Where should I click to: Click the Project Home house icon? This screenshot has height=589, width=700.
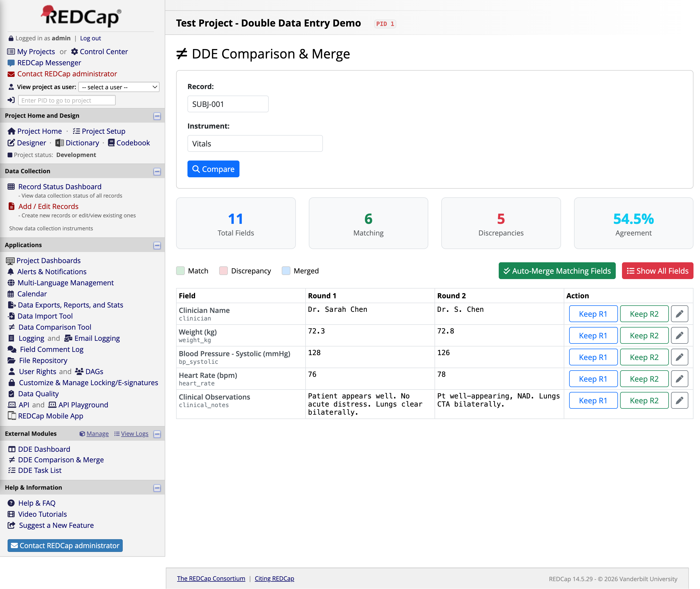pos(11,131)
